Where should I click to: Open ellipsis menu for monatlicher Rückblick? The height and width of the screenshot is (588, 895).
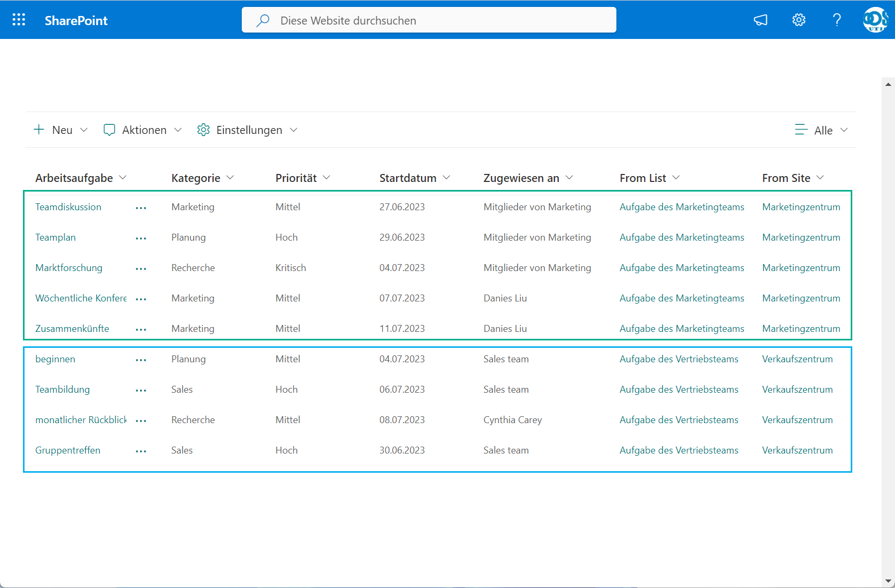(141, 420)
